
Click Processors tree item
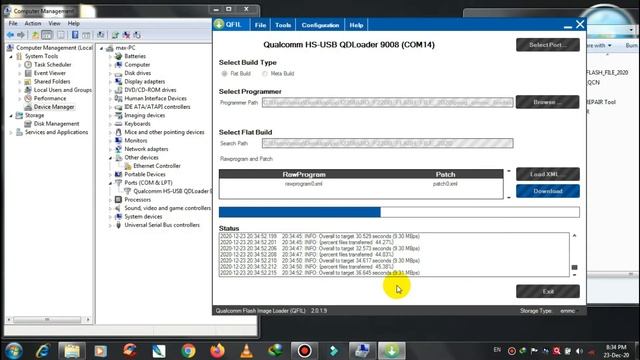click(138, 200)
